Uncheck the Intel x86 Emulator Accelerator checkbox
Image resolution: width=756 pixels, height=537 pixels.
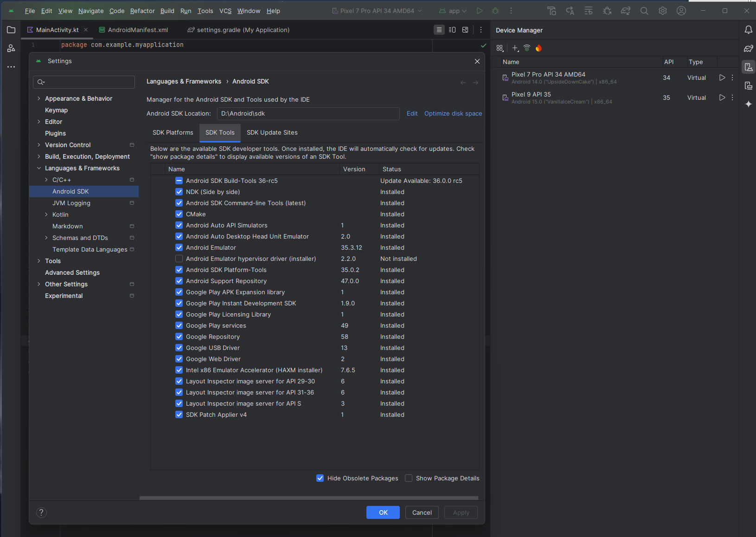click(179, 370)
